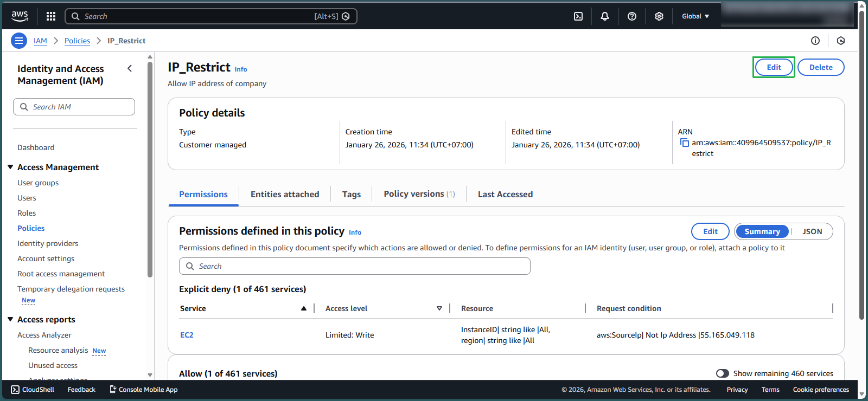Go to the IAM breadcrumb link
868x401 pixels.
[x=40, y=41]
